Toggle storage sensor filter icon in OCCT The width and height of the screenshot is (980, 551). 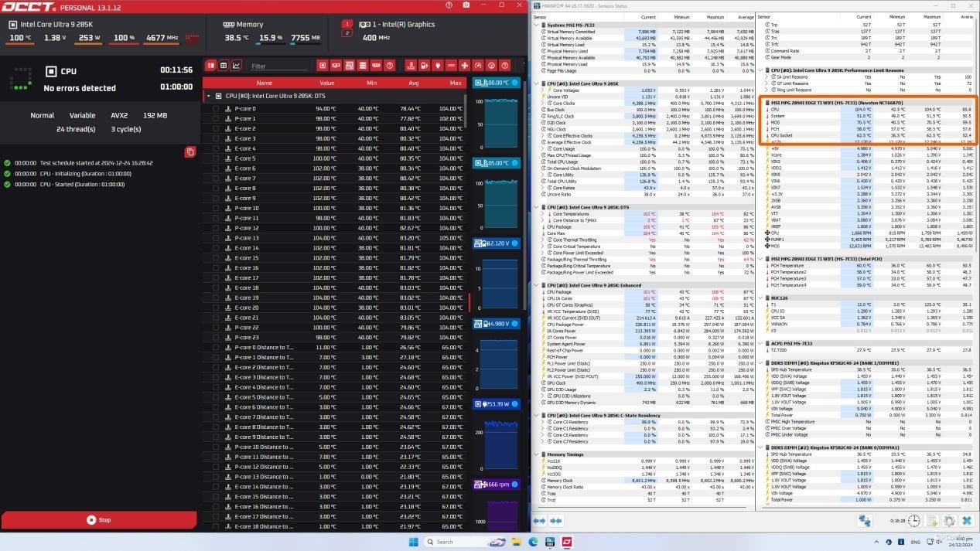pos(363,66)
